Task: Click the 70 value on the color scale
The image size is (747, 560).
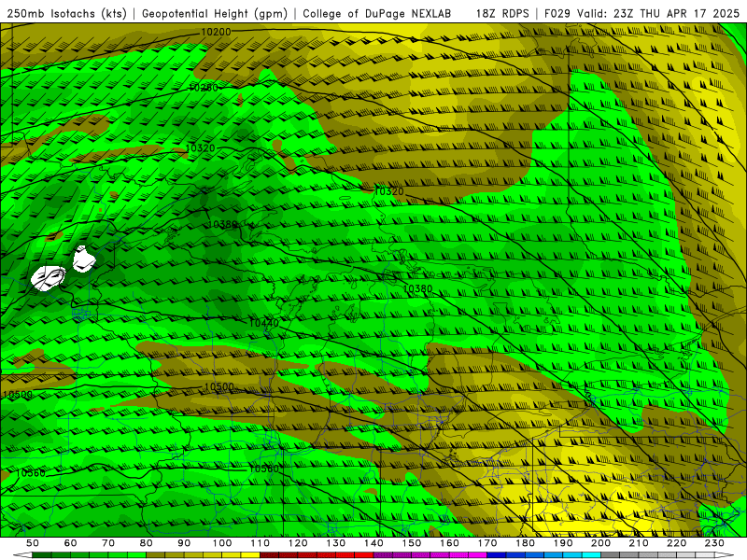Action: click(x=108, y=543)
